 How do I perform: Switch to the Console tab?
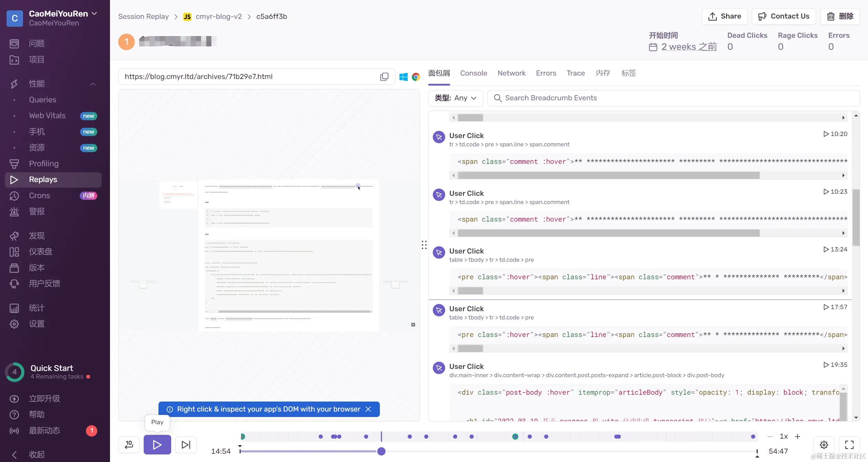click(473, 73)
